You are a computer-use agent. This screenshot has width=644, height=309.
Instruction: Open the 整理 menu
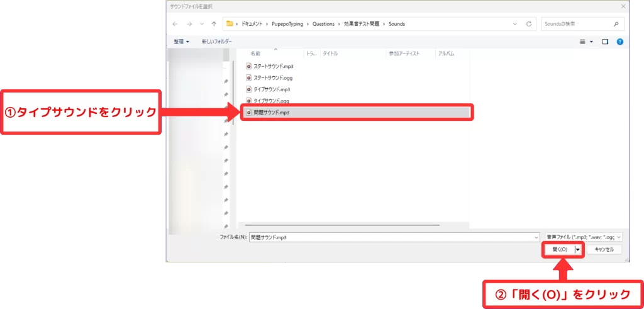pos(182,42)
